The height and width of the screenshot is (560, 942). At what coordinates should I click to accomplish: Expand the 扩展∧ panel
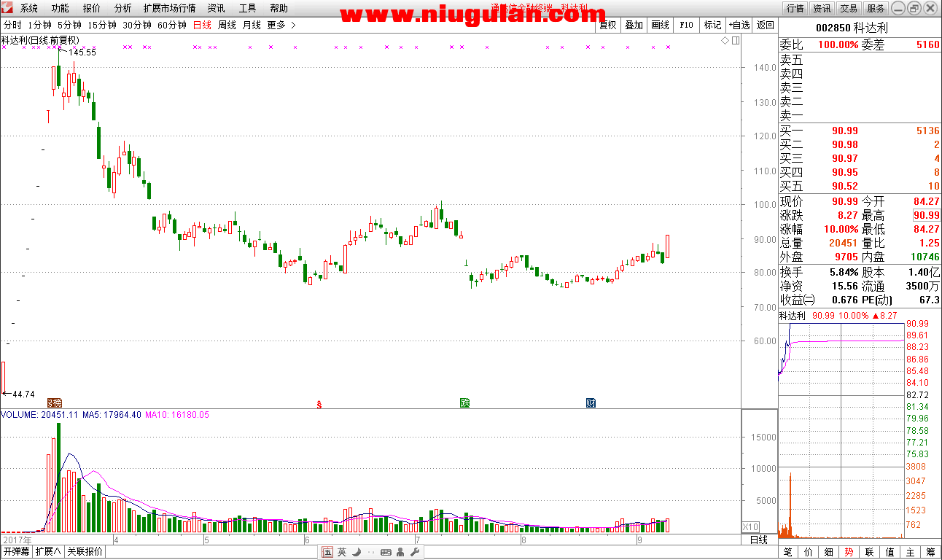48,552
